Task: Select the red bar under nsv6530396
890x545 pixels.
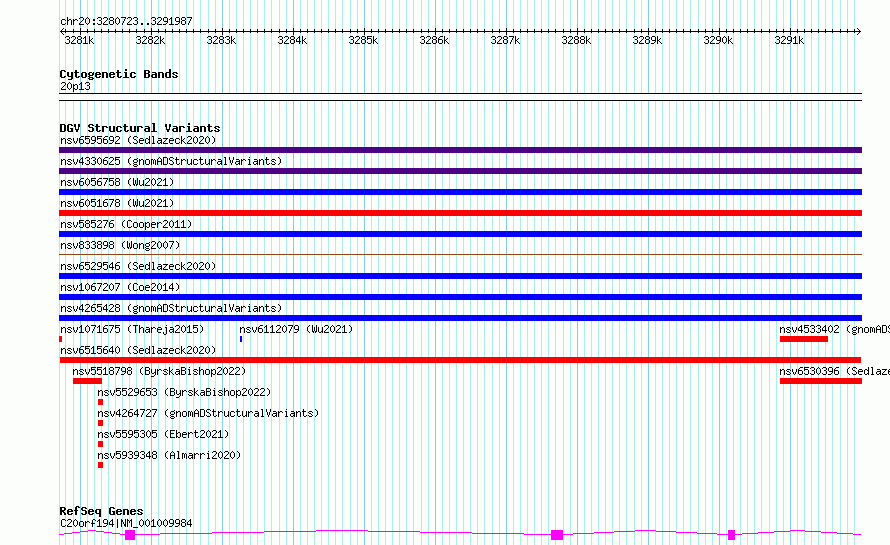Action: (x=821, y=381)
